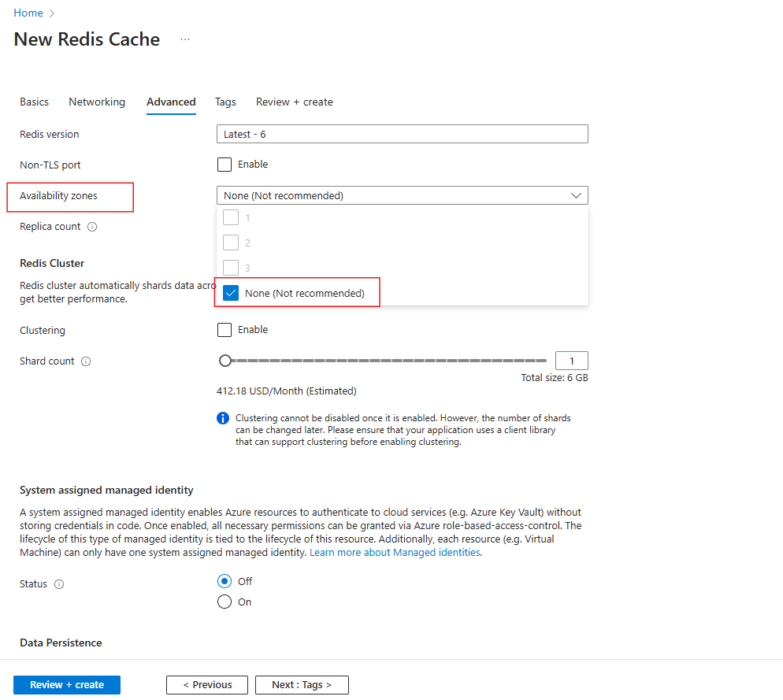The height and width of the screenshot is (700, 783).
Task: Check availability zone 1
Action: 231,217
